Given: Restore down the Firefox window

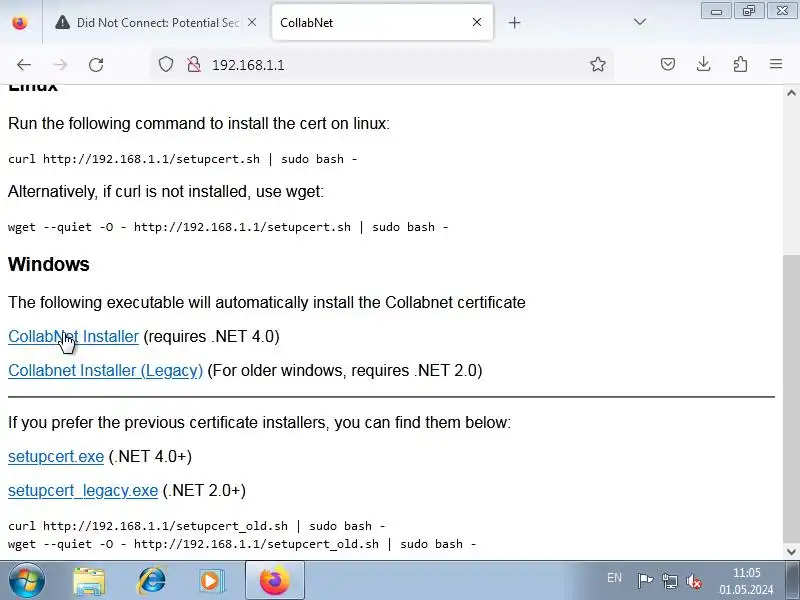Looking at the screenshot, I should [748, 11].
